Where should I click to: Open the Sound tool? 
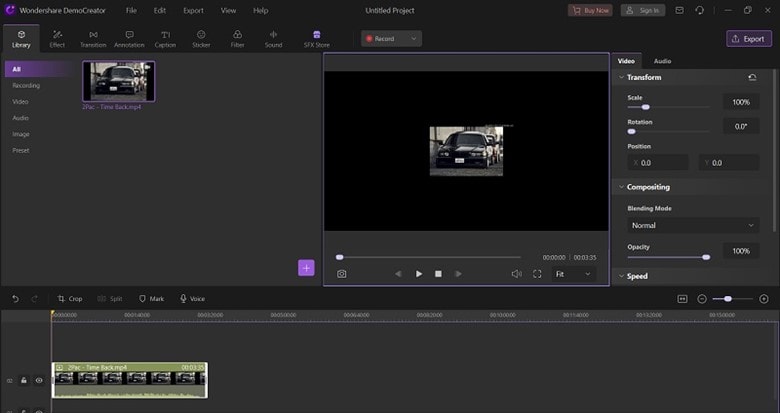[273, 39]
